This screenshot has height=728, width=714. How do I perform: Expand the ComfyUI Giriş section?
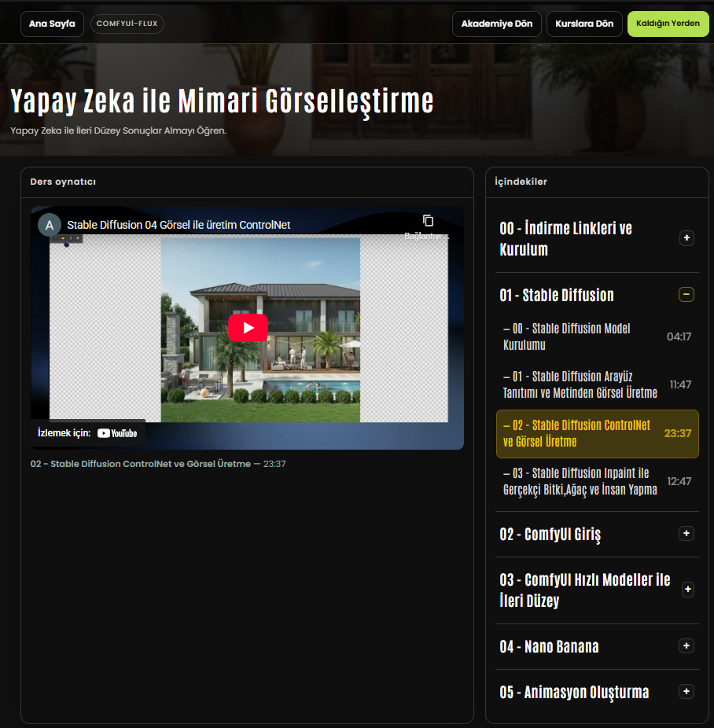tap(686, 534)
